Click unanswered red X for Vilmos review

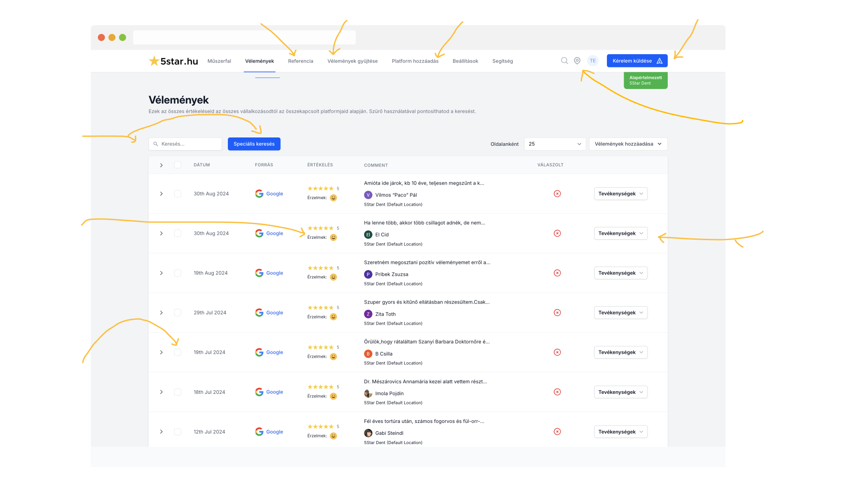[x=557, y=194]
